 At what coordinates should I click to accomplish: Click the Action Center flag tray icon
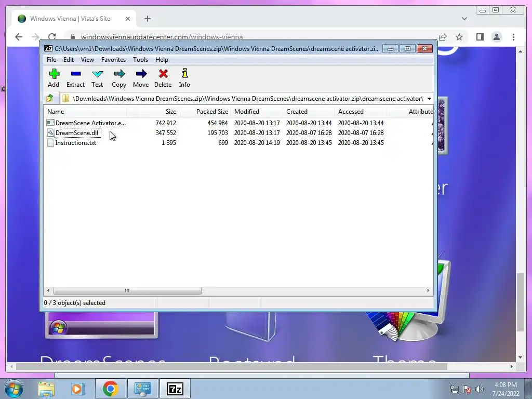point(467,389)
